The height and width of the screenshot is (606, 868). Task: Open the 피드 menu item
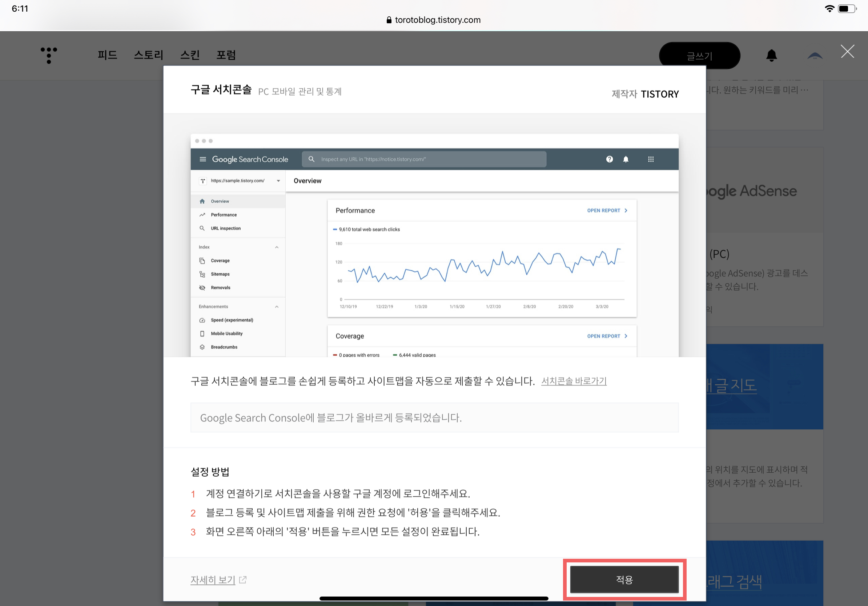[x=107, y=55]
